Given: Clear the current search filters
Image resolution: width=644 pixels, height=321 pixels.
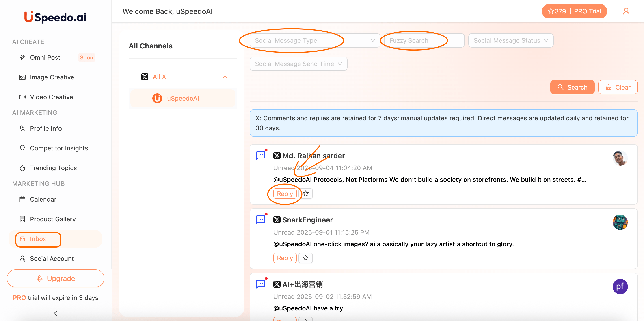Looking at the screenshot, I should coord(618,87).
